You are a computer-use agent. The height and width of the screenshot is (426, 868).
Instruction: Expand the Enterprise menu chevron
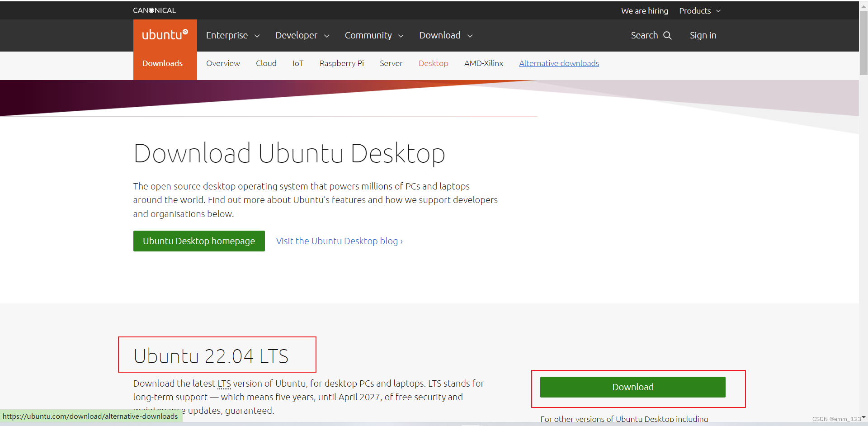257,36
